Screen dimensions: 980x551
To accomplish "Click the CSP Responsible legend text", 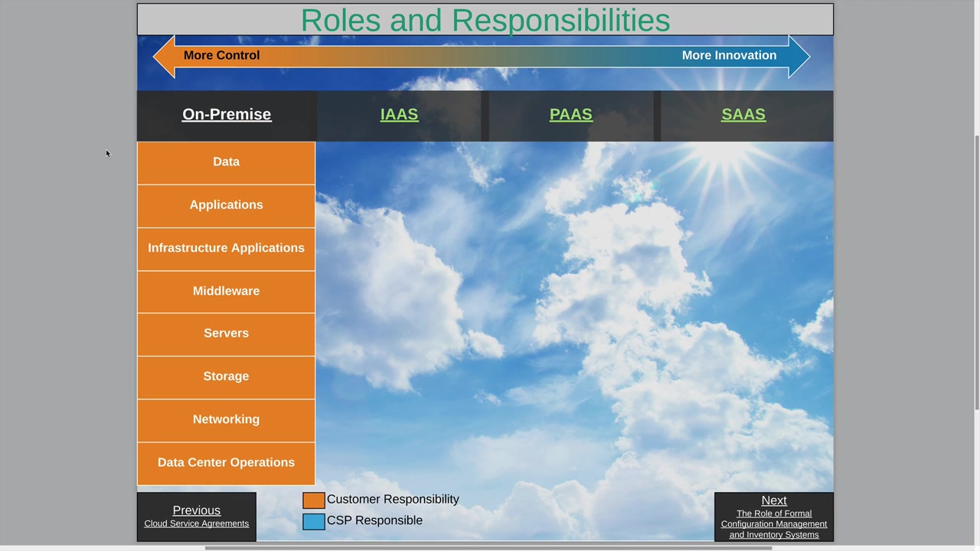I will click(x=374, y=520).
